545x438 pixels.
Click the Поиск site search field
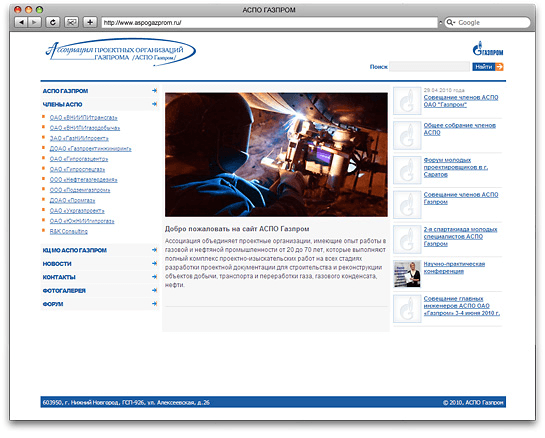(x=430, y=67)
